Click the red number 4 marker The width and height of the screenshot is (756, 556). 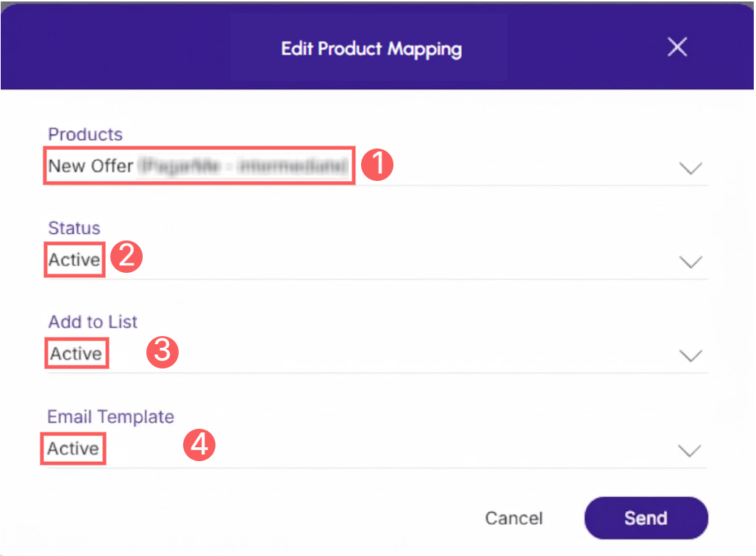tap(199, 445)
